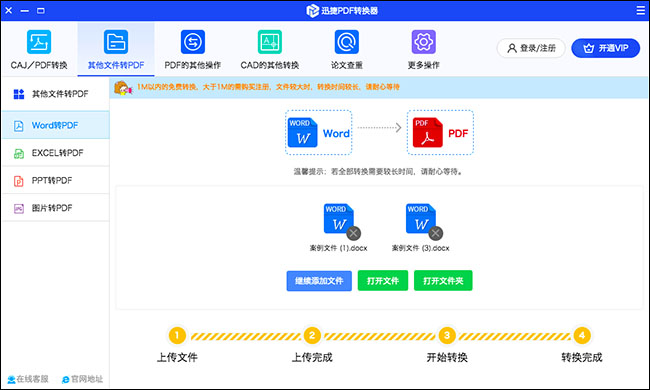
Task: Select the 其他文件转PDF top tab
Action: click(116, 49)
